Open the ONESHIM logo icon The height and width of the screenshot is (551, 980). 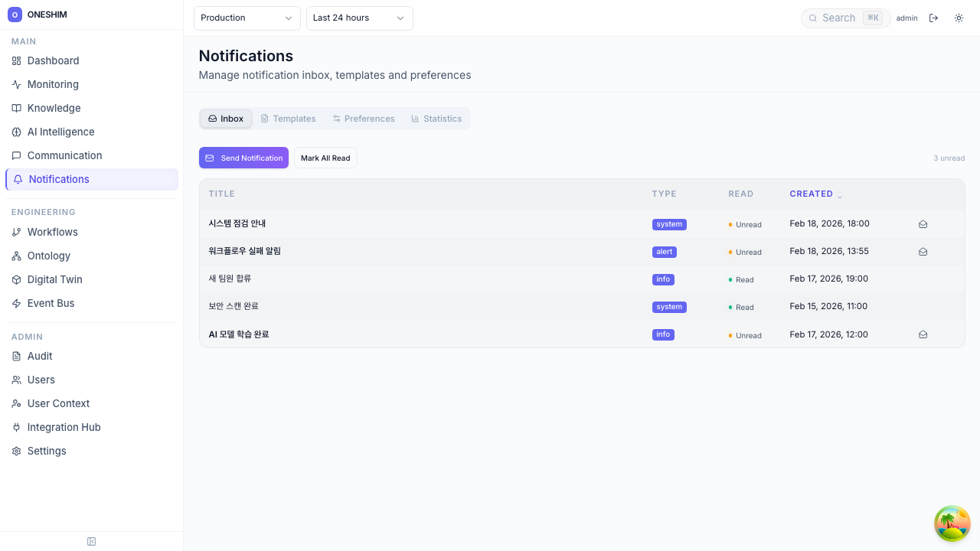point(15,15)
